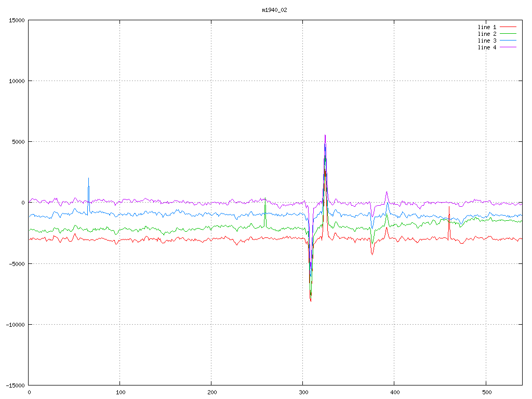532x399 pixels.
Task: Select the "line 4" legend label
Action: click(487, 47)
